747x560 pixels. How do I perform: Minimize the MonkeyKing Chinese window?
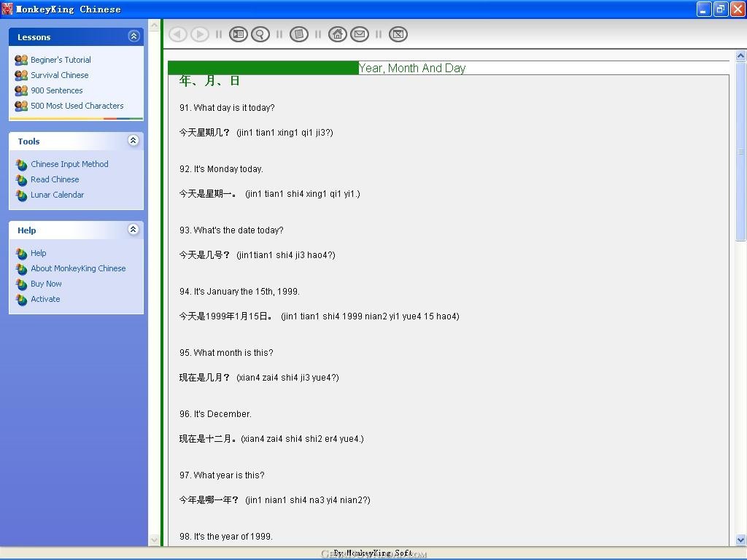point(704,9)
